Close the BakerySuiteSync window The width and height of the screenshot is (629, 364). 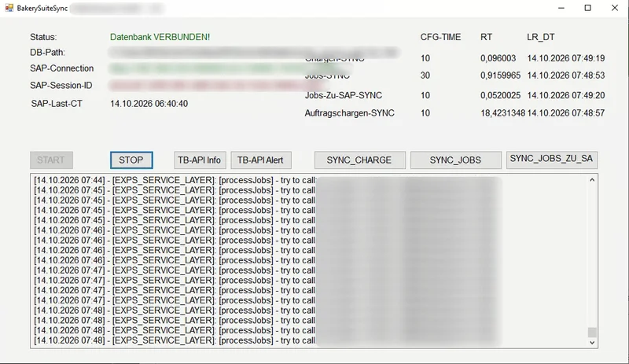pyautogui.click(x=615, y=8)
